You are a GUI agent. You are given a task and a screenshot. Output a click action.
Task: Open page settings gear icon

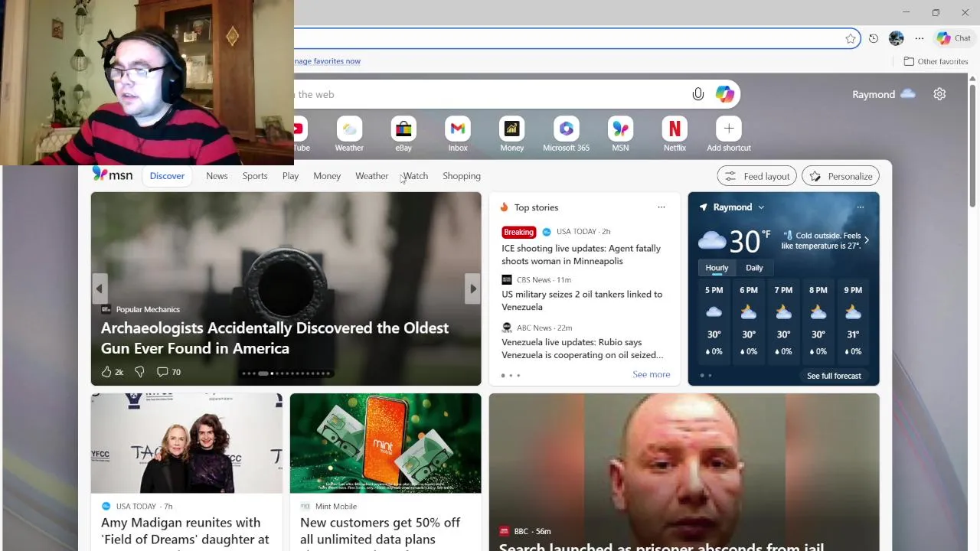click(x=939, y=94)
